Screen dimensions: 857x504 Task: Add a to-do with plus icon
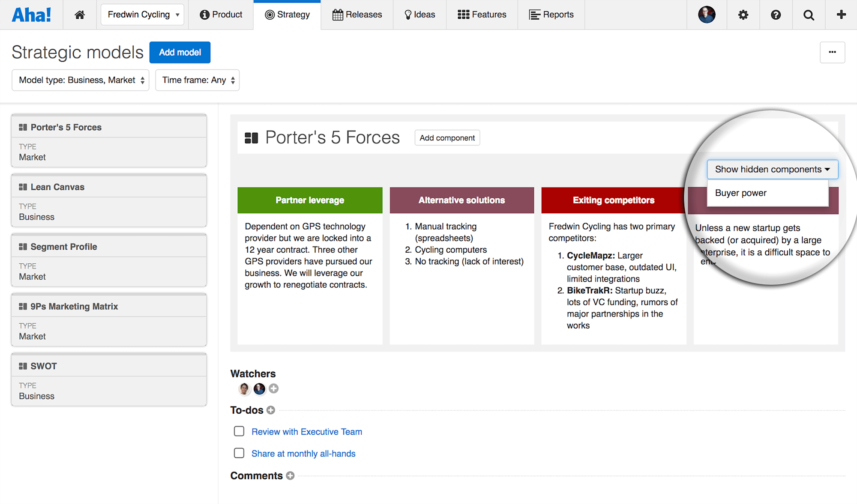pos(271,410)
